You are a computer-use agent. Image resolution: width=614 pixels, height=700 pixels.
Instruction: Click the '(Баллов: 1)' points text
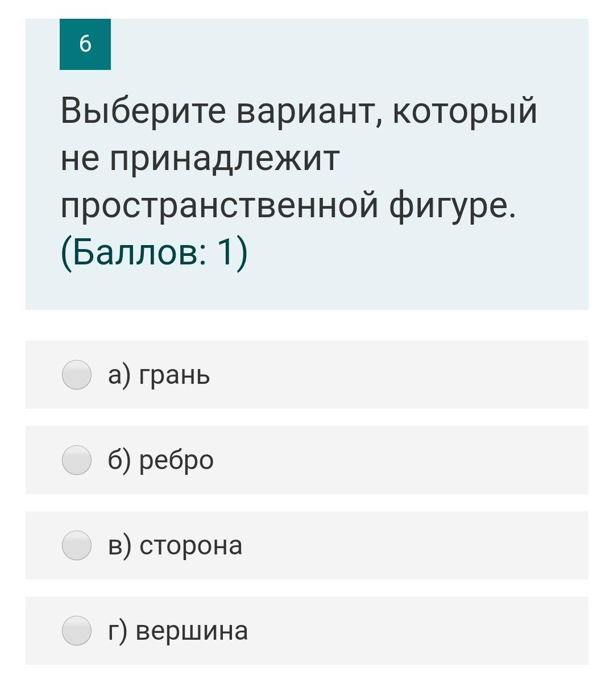coord(154,252)
